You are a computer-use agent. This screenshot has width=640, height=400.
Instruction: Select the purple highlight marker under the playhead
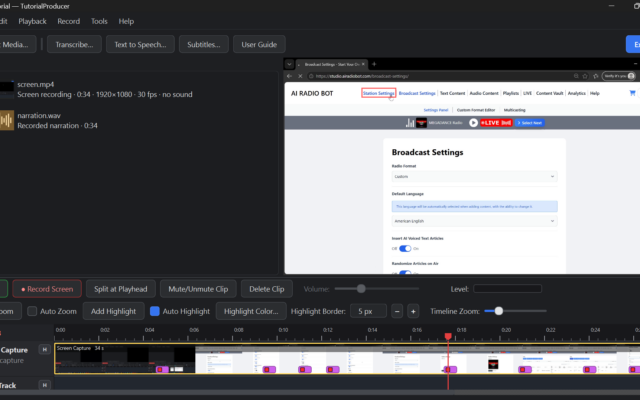(x=450, y=369)
